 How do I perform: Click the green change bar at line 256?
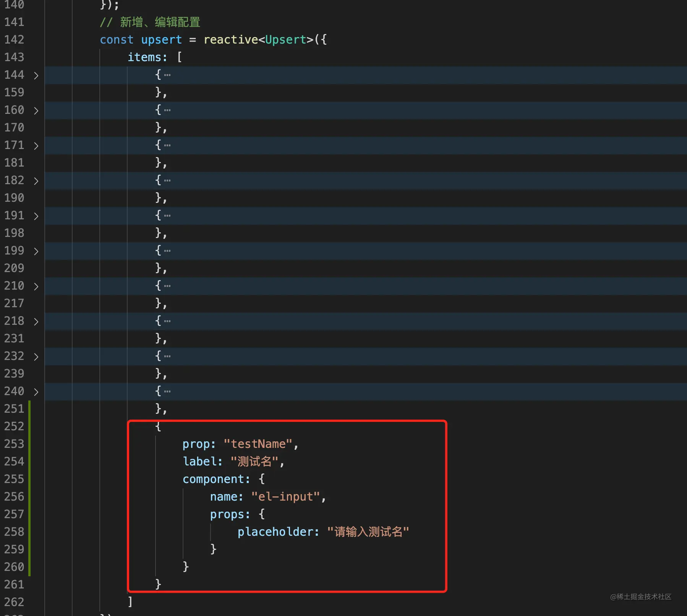29,496
